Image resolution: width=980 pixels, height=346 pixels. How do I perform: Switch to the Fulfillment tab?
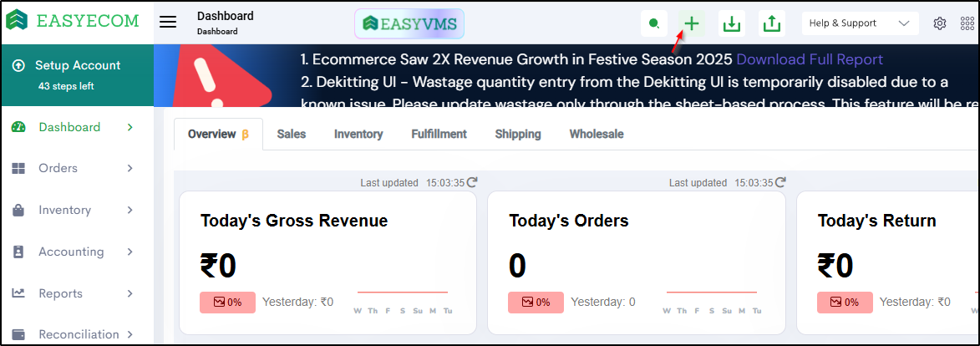[x=439, y=134]
